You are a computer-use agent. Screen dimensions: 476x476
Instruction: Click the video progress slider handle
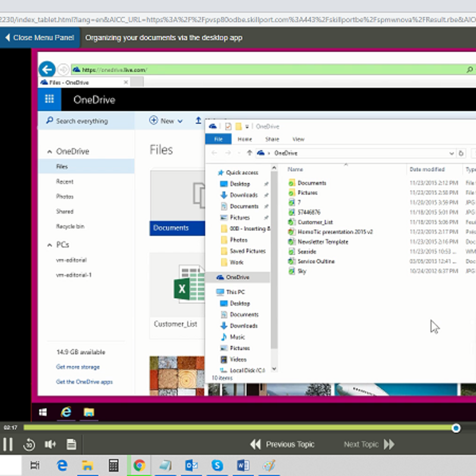tap(456, 428)
